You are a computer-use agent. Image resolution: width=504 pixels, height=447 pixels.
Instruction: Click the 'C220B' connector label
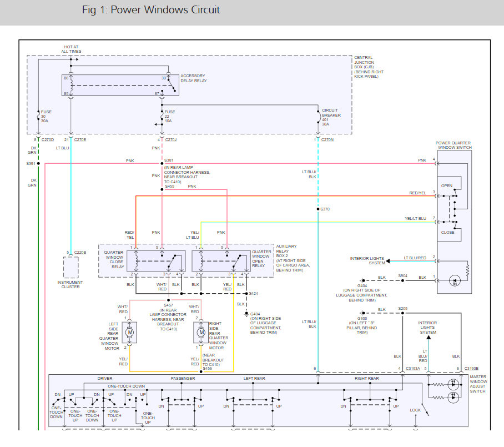tap(80, 253)
